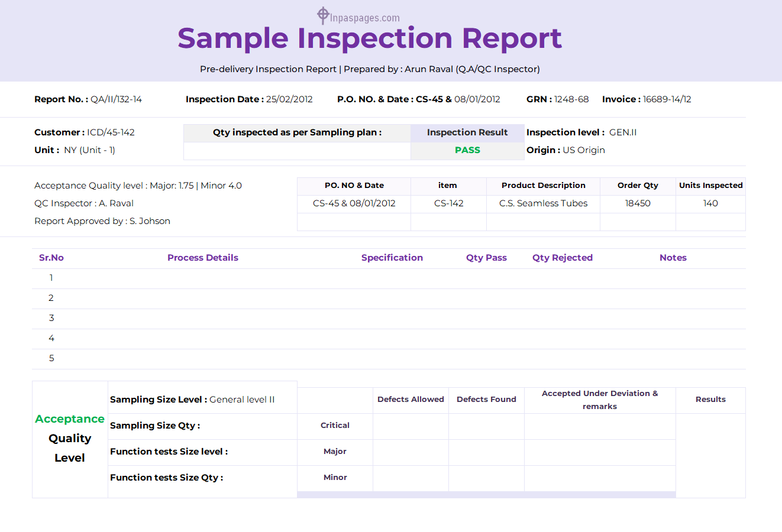The image size is (782, 532).
Task: Click the Inspection Date 25/02/2012 value
Action: pos(290,99)
